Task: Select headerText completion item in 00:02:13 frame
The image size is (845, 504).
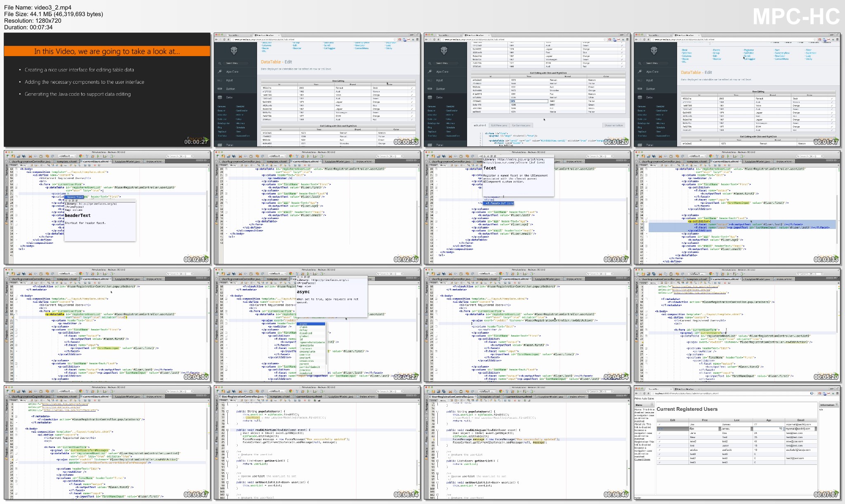Action: point(75,197)
